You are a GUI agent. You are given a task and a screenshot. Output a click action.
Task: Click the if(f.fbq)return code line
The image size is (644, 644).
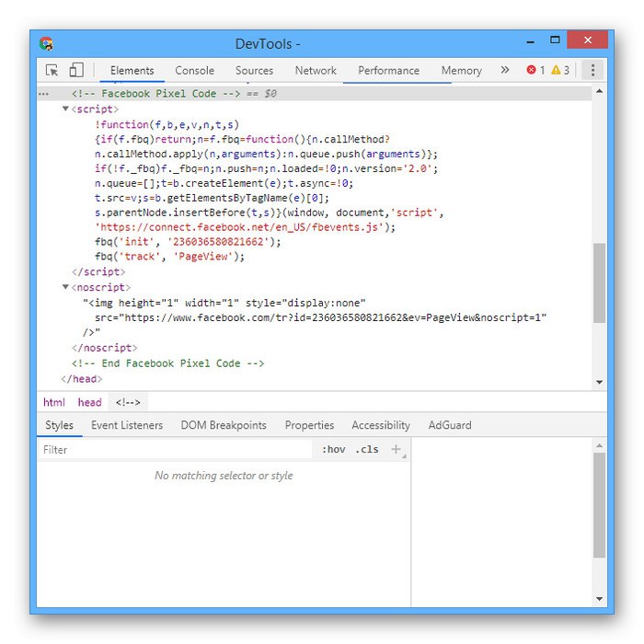point(242,139)
